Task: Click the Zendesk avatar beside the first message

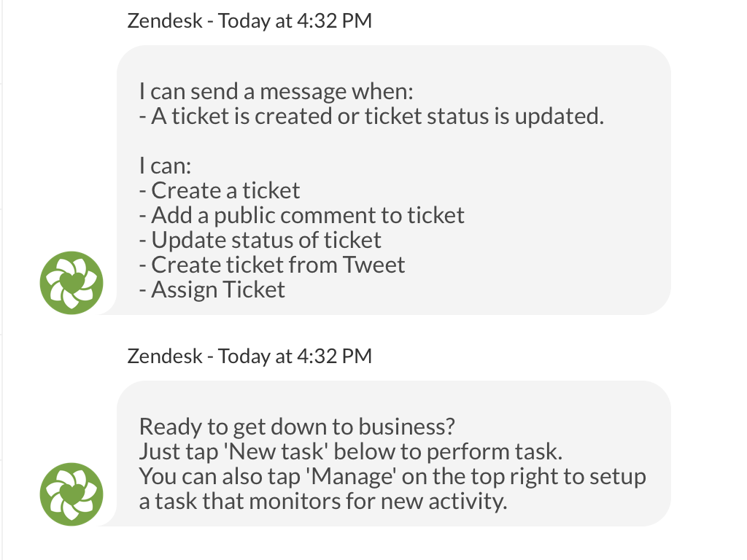Action: (x=71, y=282)
